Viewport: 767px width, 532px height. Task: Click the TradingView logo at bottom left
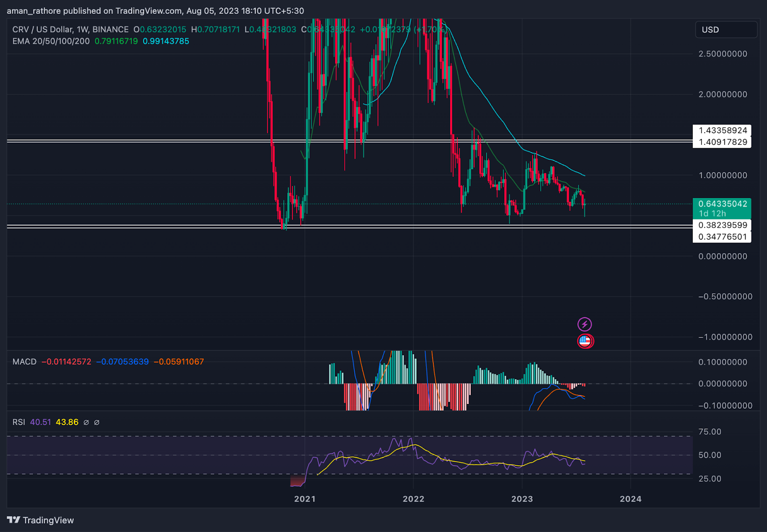[40, 520]
